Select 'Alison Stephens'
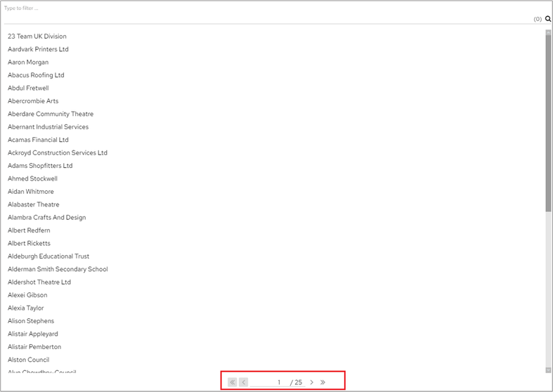553x392 pixels. [31, 321]
